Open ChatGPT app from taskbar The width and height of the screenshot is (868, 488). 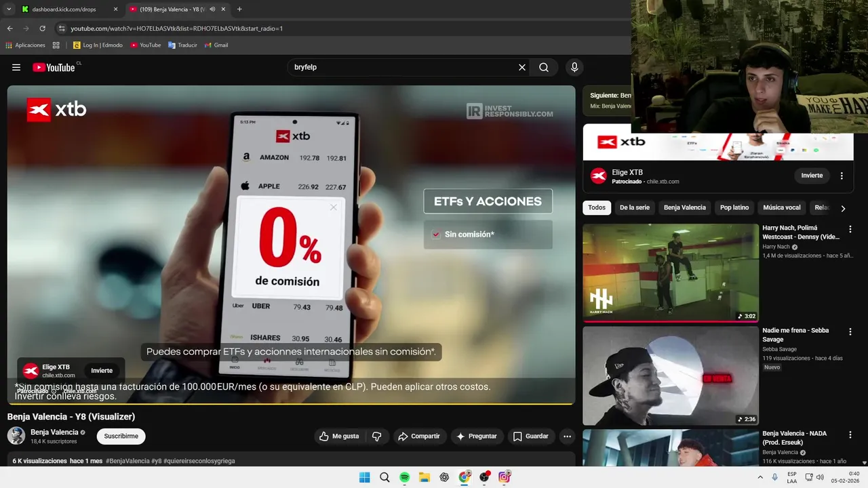pos(444,477)
